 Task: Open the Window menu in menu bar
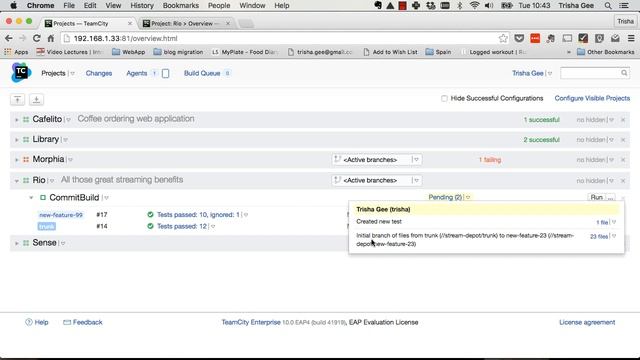[252, 6]
